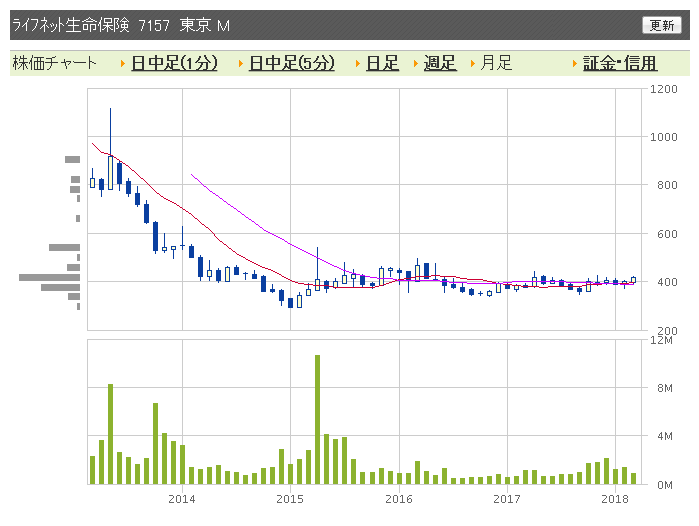The height and width of the screenshot is (526, 699).
Task: Click the 4M volume axis label
Action: pyautogui.click(x=665, y=436)
